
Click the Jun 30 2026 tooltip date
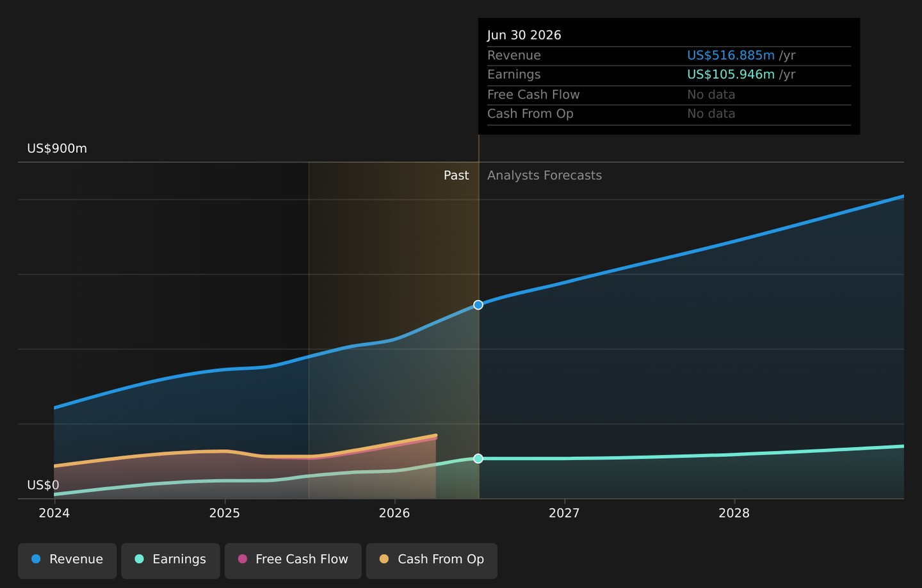tap(524, 35)
